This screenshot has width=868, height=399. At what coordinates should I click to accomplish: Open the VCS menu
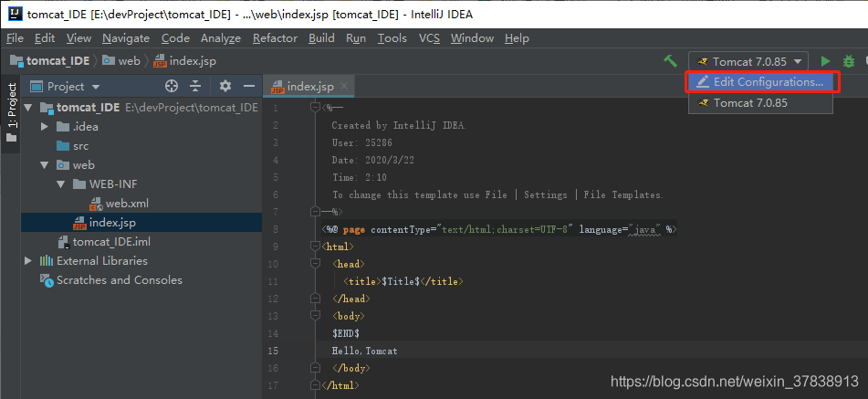point(430,38)
